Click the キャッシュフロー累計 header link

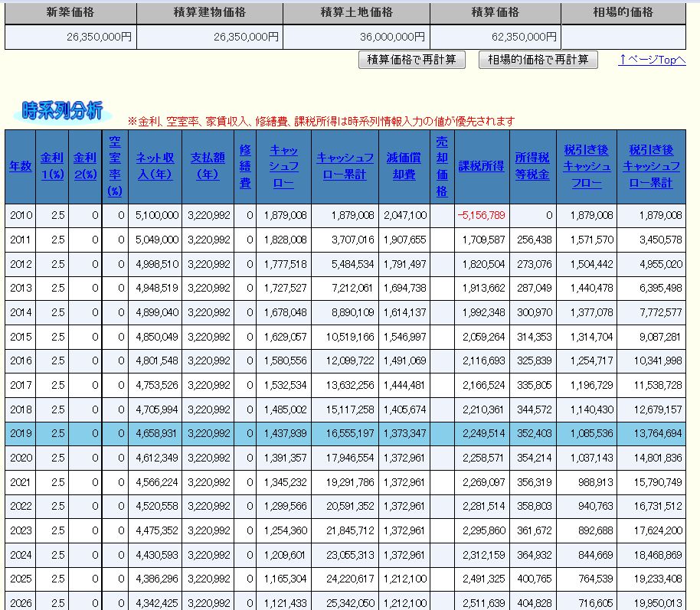point(345,165)
